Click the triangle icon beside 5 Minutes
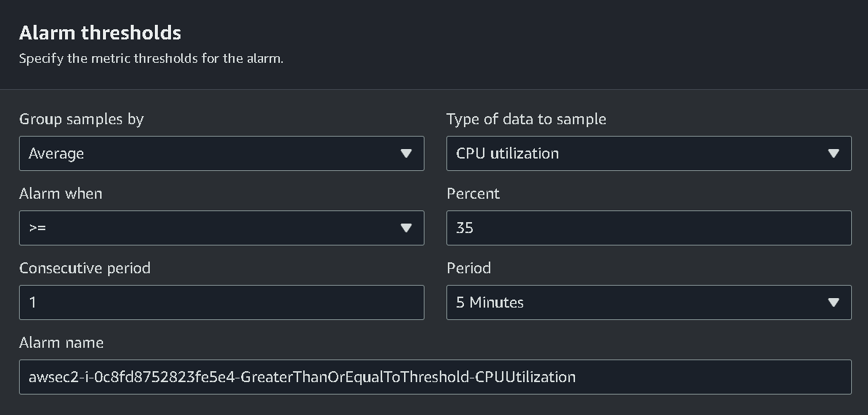The height and width of the screenshot is (415, 868). (x=834, y=302)
